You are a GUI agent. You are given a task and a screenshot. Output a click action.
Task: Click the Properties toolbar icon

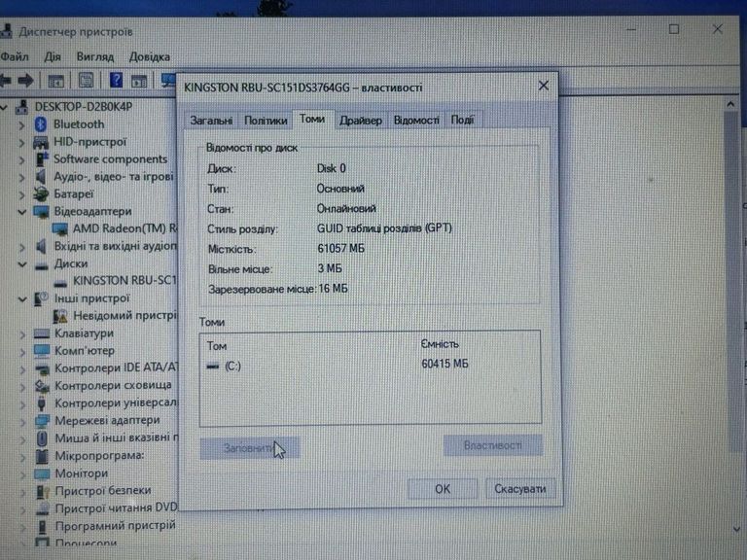point(86,80)
